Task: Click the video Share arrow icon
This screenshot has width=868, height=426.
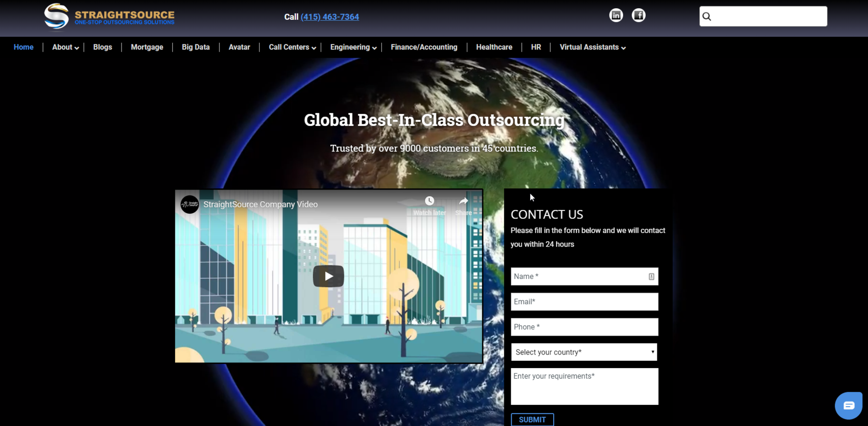Action: [x=463, y=201]
